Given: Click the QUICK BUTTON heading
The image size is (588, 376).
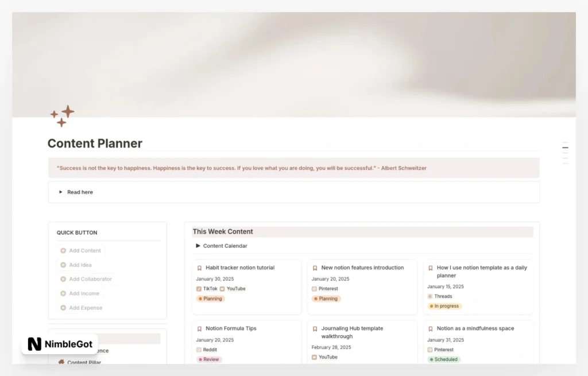Looking at the screenshot, I should coord(77,232).
